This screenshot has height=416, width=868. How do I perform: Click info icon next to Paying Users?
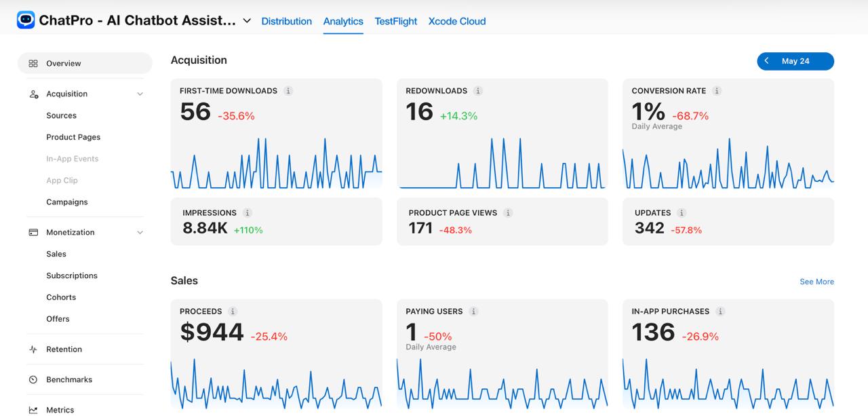(473, 311)
